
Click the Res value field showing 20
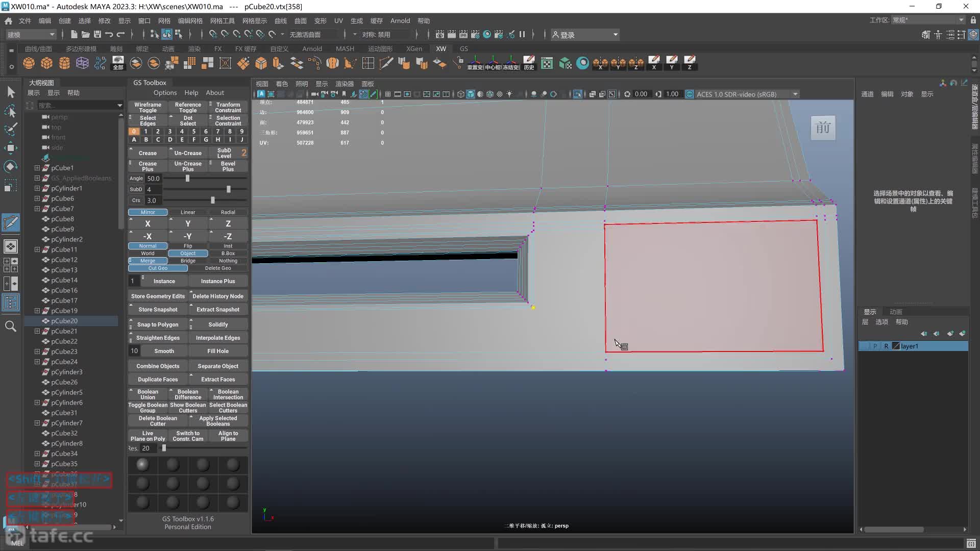pos(149,448)
